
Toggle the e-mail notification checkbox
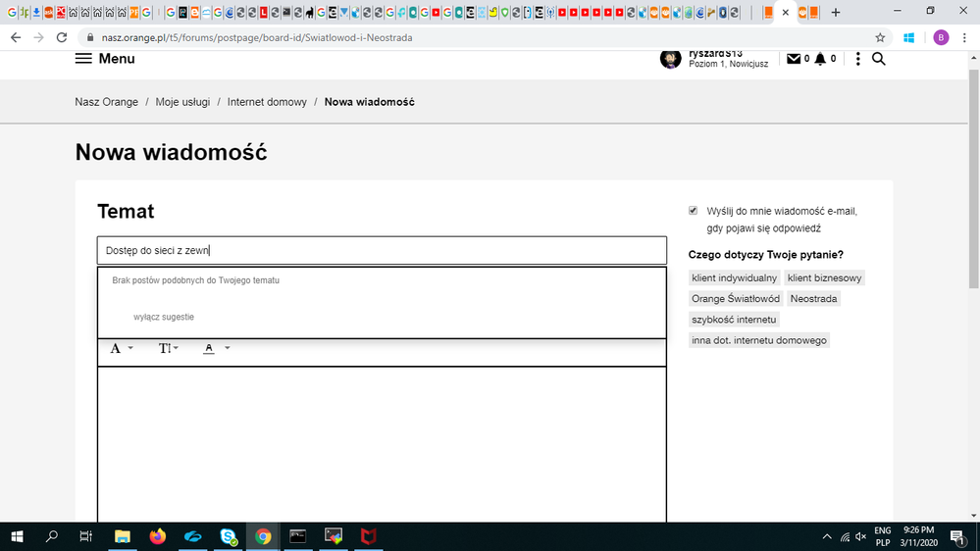point(694,211)
